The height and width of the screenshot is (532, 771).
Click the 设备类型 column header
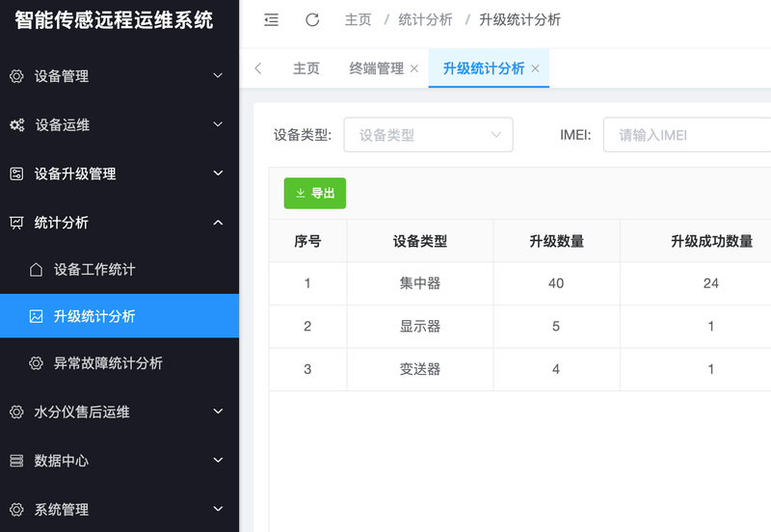click(x=420, y=241)
